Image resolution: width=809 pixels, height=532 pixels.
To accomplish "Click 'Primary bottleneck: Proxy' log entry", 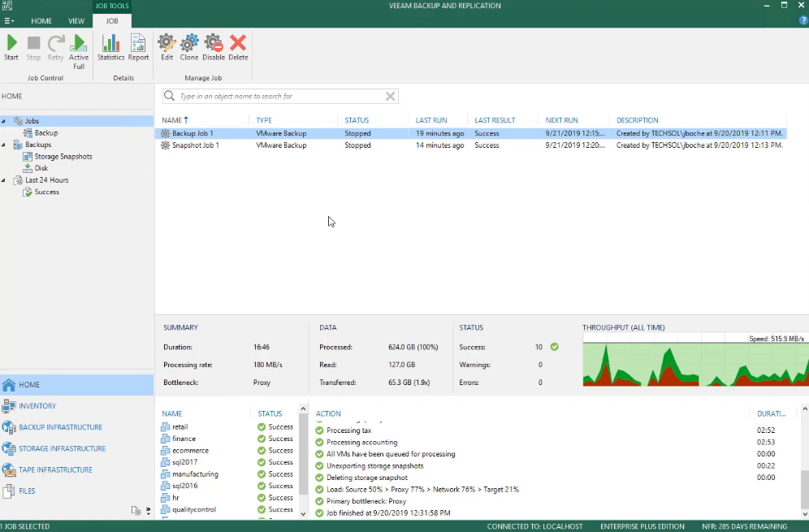I will [x=366, y=502].
